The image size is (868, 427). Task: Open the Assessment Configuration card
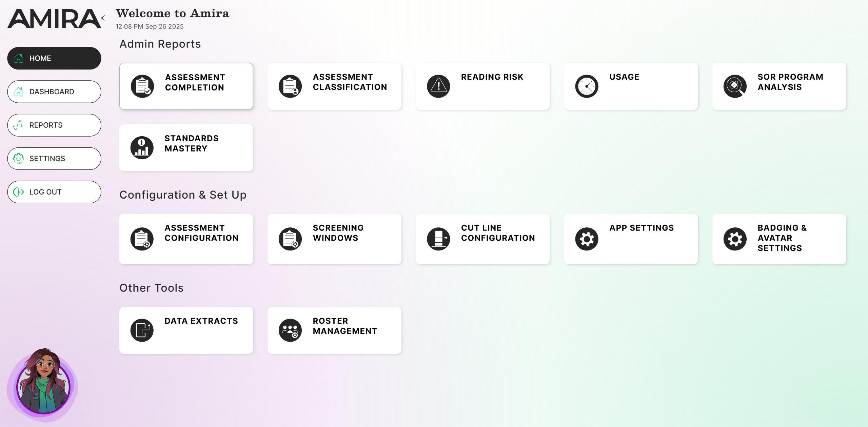click(x=186, y=239)
